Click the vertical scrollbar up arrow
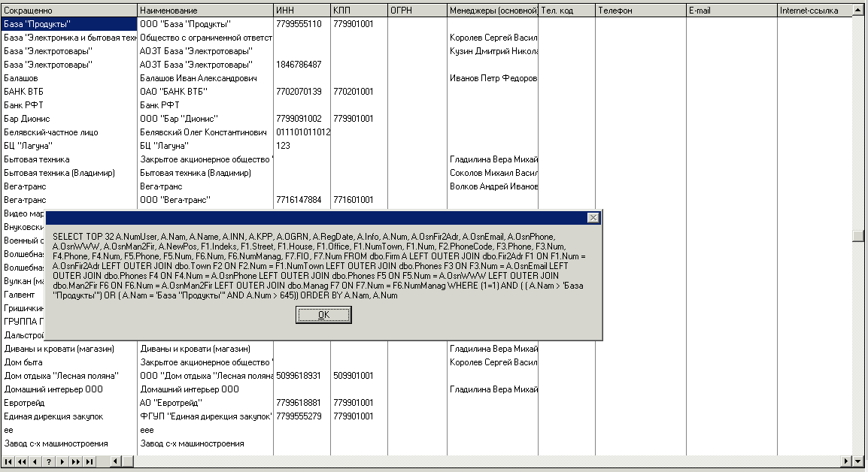 pyautogui.click(x=858, y=11)
